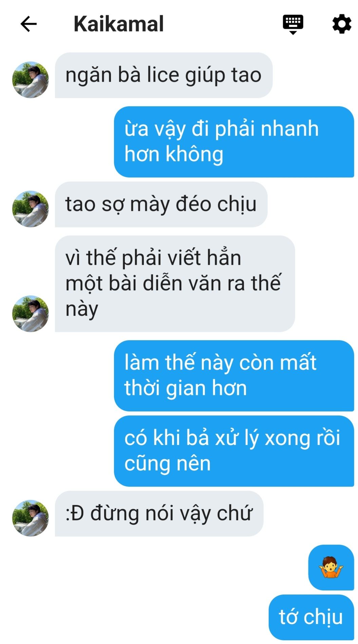Image resolution: width=358 pixels, height=644 pixels.
Task: Tap 'cũng nên' text in the blue bubble
Action: tap(168, 464)
